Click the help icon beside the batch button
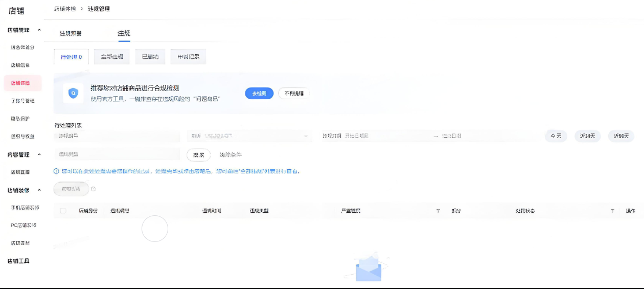This screenshot has height=289, width=644. click(94, 189)
